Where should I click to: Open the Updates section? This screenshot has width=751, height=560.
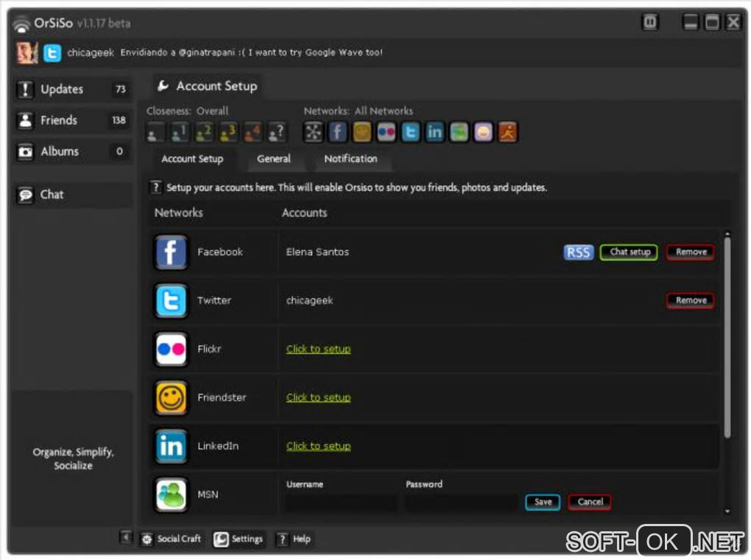pyautogui.click(x=73, y=89)
